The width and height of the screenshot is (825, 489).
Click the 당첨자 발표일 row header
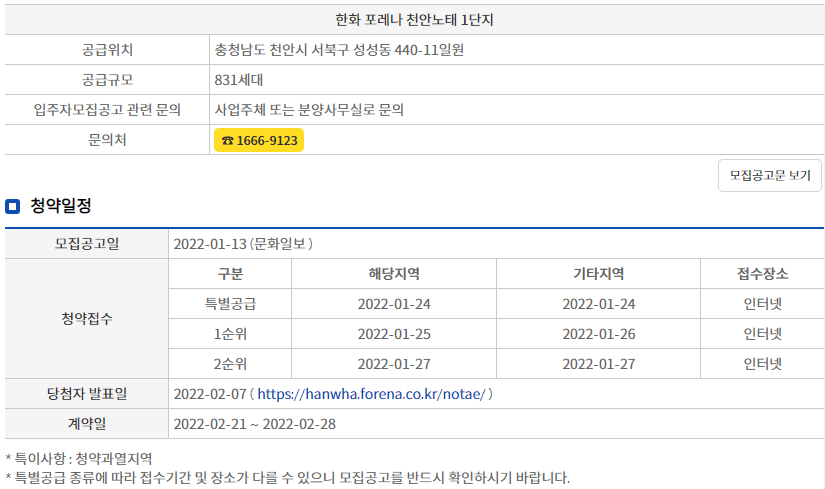[87, 394]
